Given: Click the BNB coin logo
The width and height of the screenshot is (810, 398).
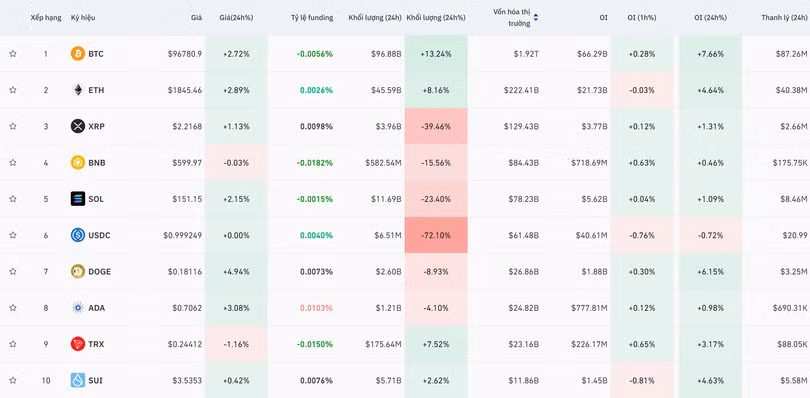Looking at the screenshot, I should click(78, 162).
